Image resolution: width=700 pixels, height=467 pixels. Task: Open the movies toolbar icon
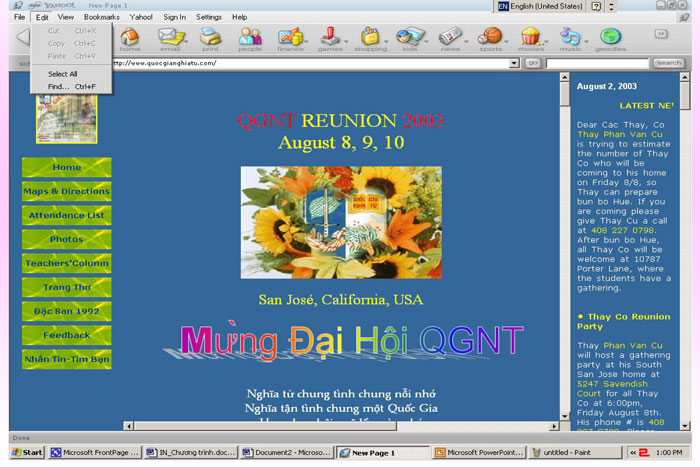click(x=531, y=39)
